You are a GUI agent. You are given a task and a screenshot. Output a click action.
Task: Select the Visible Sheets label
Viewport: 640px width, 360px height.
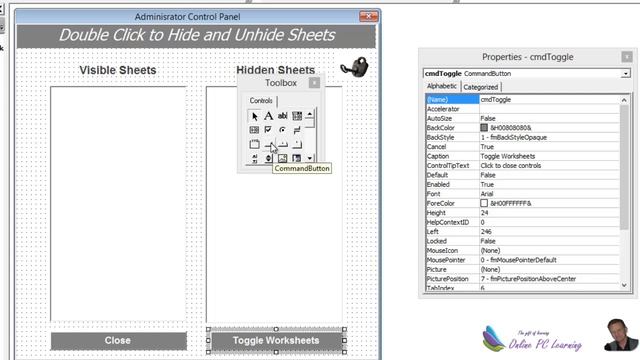pyautogui.click(x=118, y=70)
